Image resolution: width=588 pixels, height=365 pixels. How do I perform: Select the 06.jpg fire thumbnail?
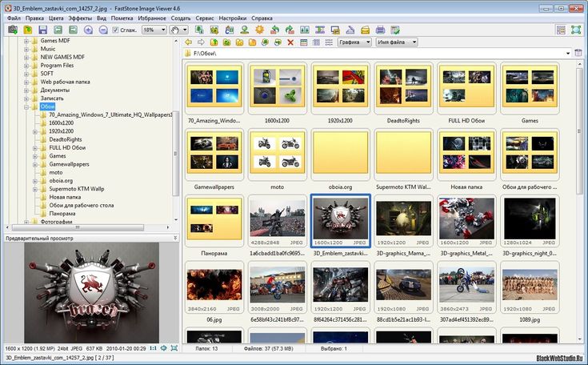pos(214,287)
